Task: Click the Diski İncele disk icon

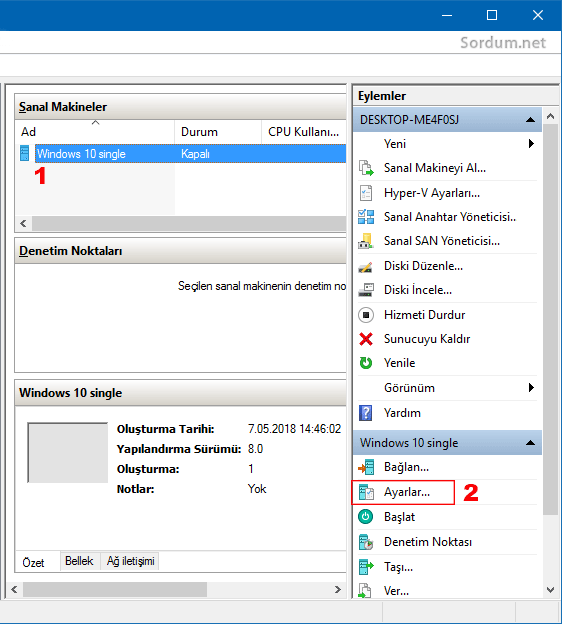Action: (366, 290)
